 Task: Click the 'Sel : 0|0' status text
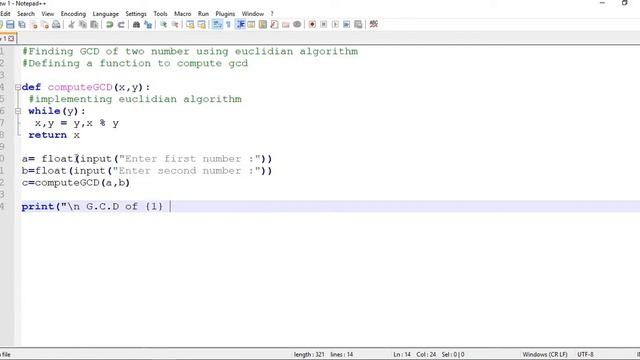click(x=453, y=354)
